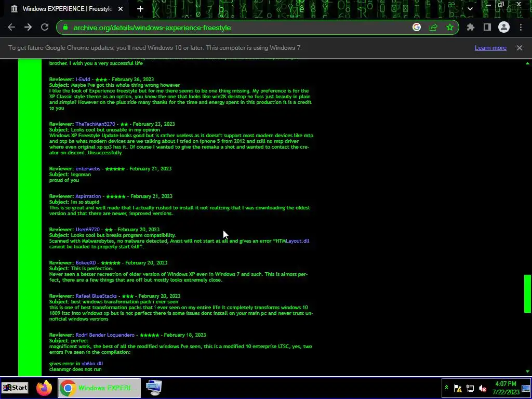Open reviewer TheTechMan5270's profile
The height and width of the screenshot is (399, 532).
[x=96, y=124]
